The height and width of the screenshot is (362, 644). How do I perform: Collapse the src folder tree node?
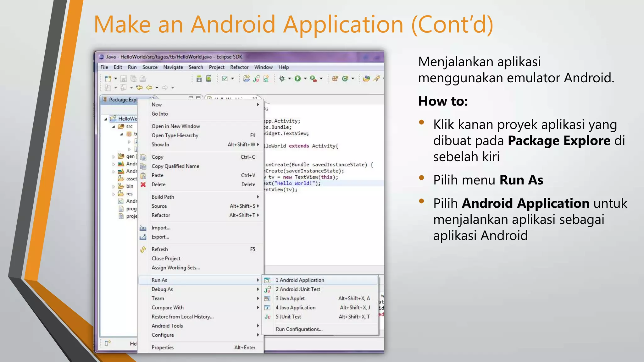[114, 127]
